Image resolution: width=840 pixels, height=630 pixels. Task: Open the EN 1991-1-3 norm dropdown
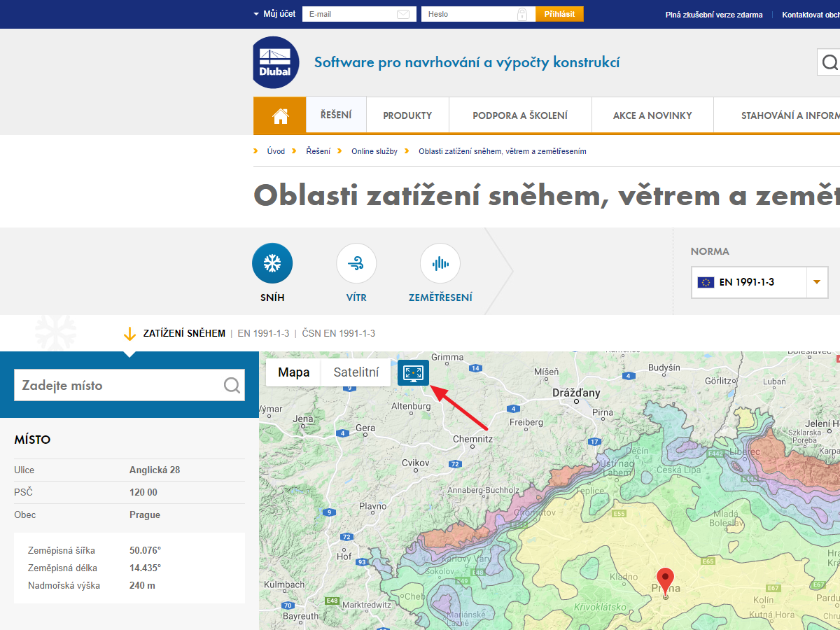coord(816,282)
